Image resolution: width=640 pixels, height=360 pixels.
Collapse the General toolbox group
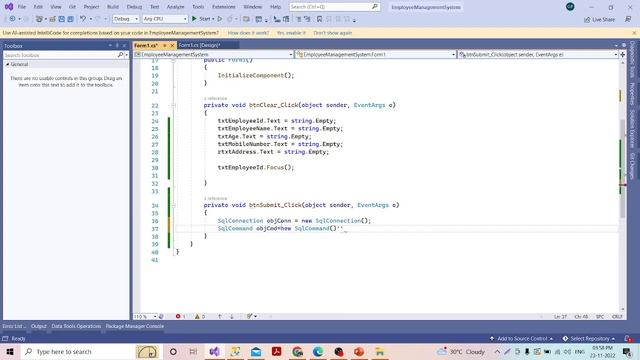pos(7,64)
